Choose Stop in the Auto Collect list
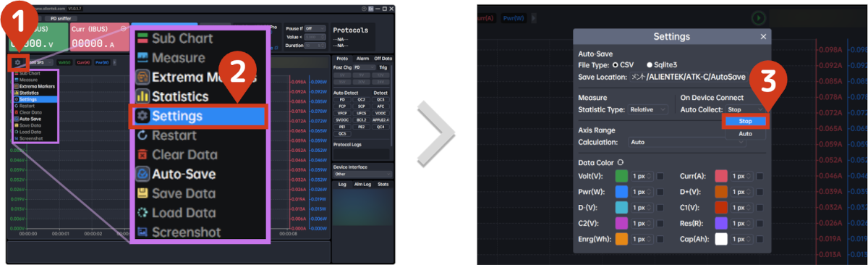The image size is (868, 265). pos(745,122)
